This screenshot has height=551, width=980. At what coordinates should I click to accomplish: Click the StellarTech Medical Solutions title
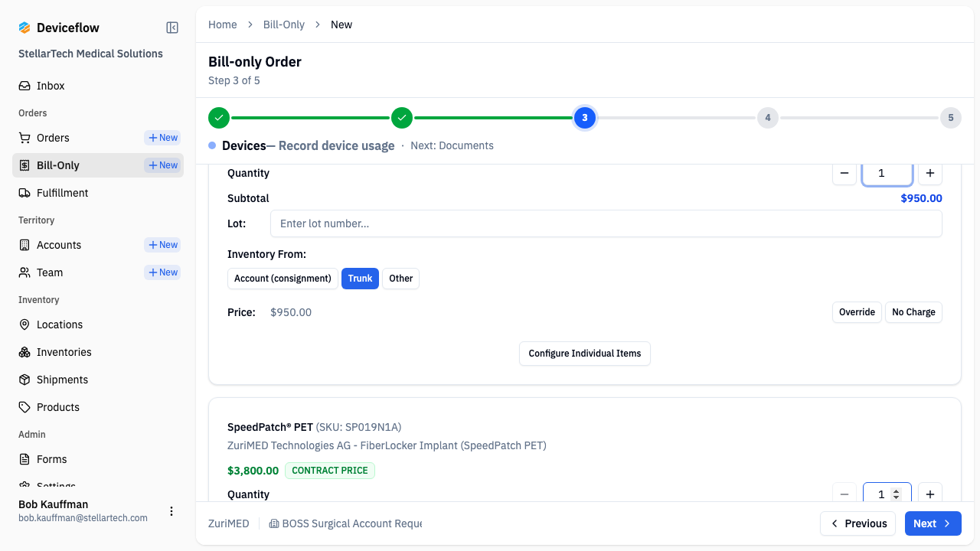click(90, 54)
